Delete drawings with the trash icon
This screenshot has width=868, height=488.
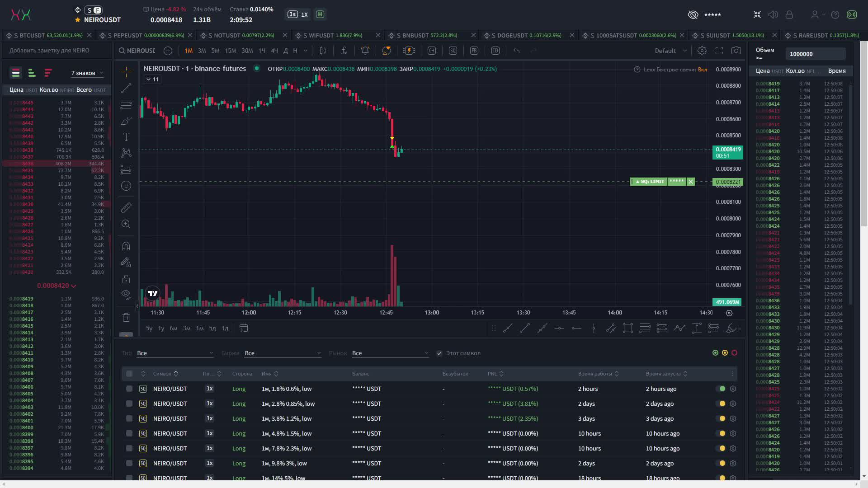coord(126,318)
